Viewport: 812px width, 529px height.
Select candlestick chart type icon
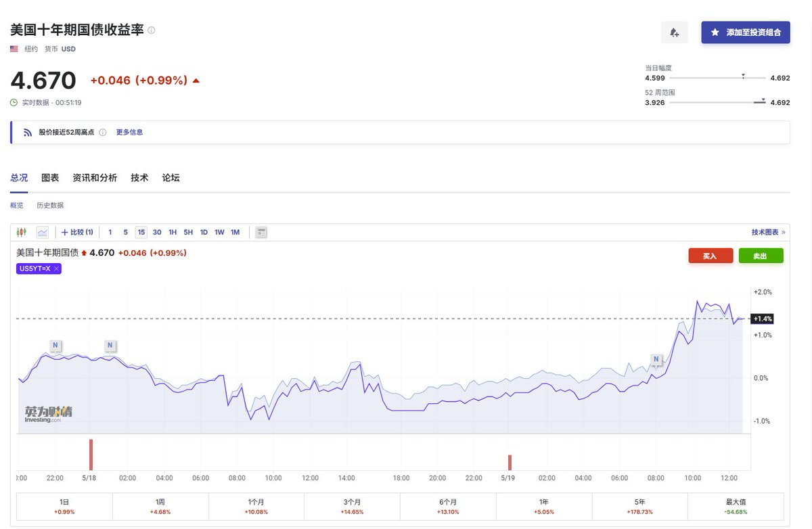22,232
